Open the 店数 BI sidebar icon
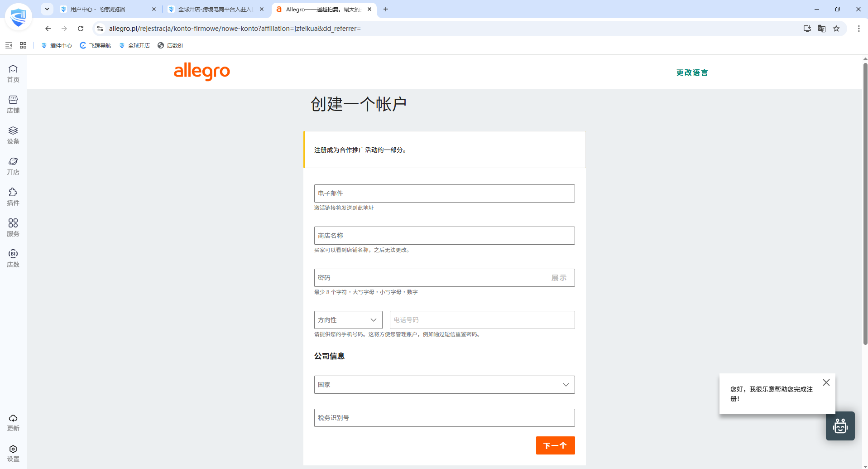This screenshot has width=868, height=469. click(x=13, y=258)
